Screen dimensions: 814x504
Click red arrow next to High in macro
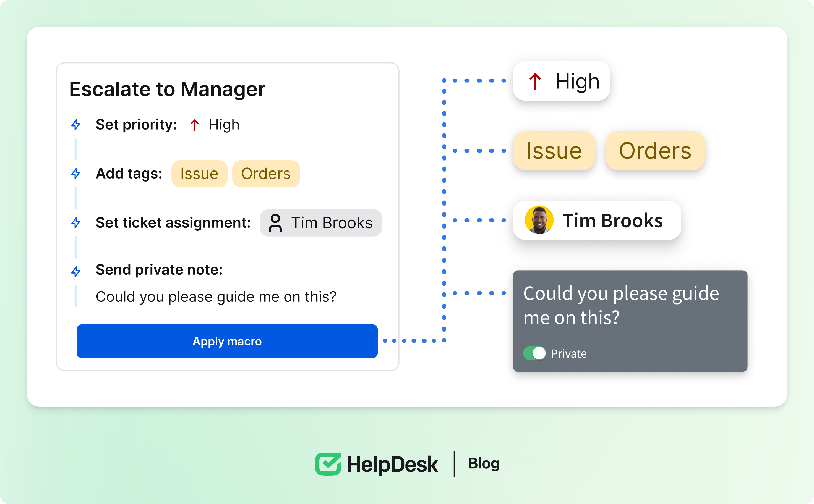point(195,125)
